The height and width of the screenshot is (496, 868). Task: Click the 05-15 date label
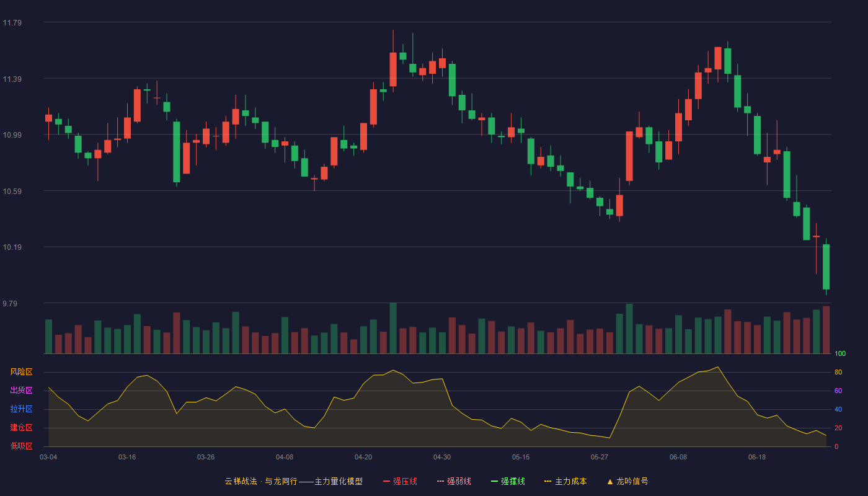point(521,457)
